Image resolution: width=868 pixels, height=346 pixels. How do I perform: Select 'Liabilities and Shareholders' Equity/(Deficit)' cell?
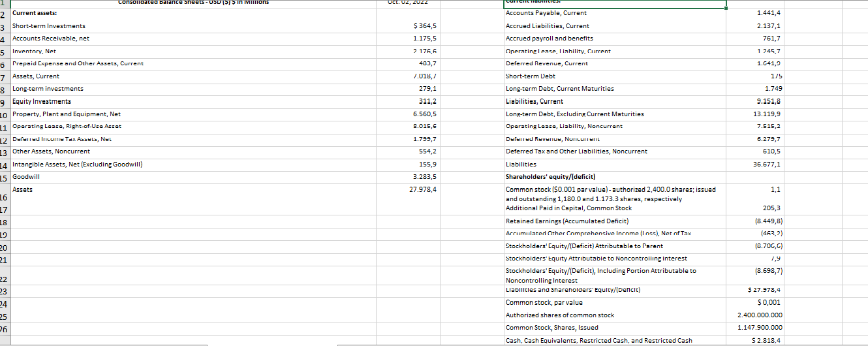coord(615,290)
